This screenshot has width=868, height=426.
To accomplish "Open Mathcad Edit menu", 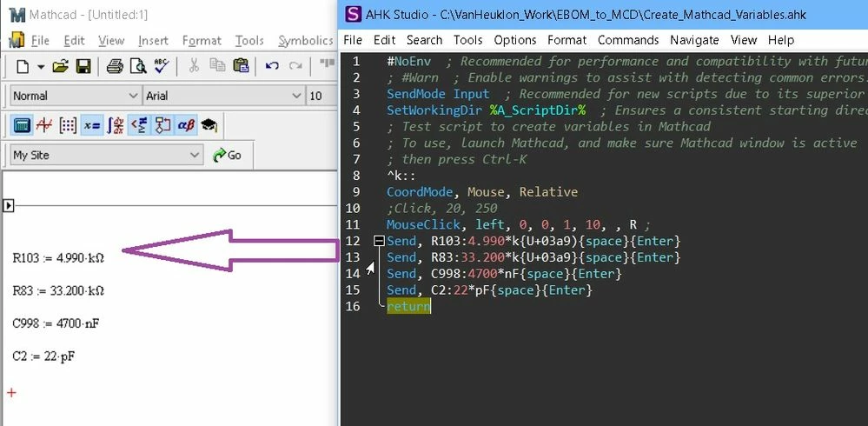I will pos(74,41).
